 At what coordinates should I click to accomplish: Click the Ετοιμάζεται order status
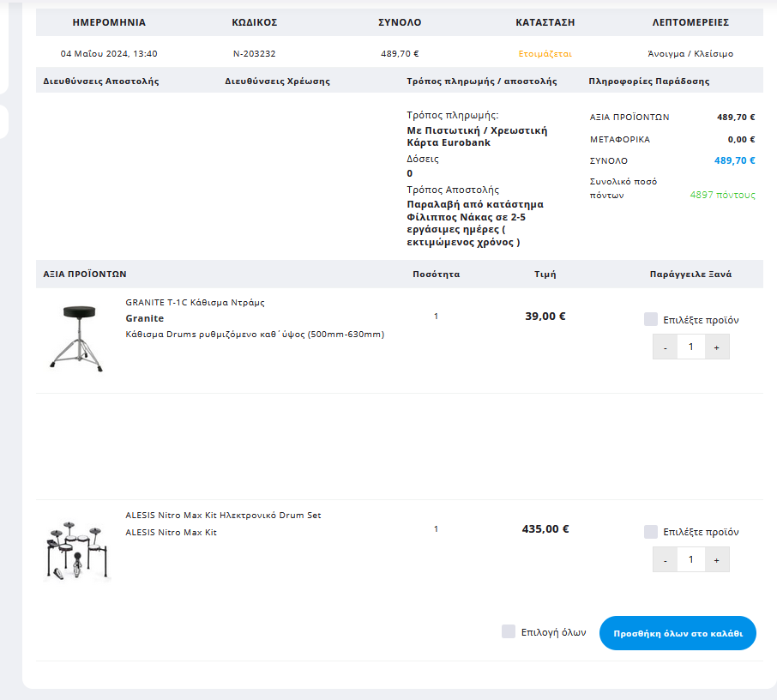tap(545, 53)
